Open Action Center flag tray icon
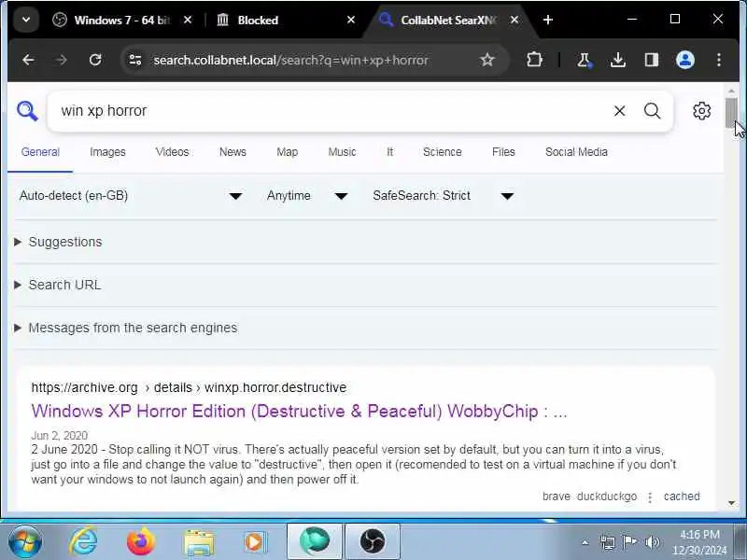 pyautogui.click(x=629, y=542)
